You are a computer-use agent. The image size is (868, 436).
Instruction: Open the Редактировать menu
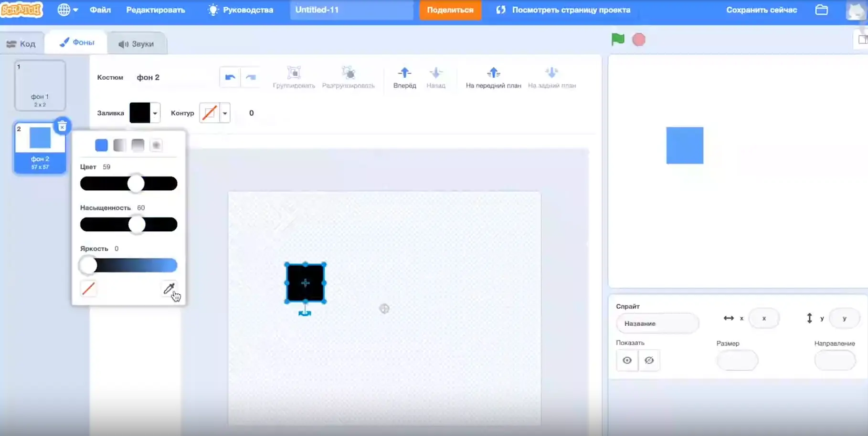tap(156, 10)
